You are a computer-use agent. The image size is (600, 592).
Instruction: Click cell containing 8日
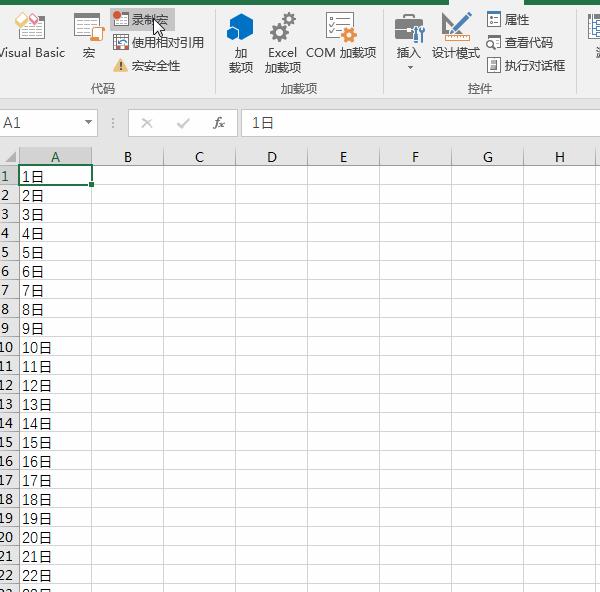[x=55, y=308]
